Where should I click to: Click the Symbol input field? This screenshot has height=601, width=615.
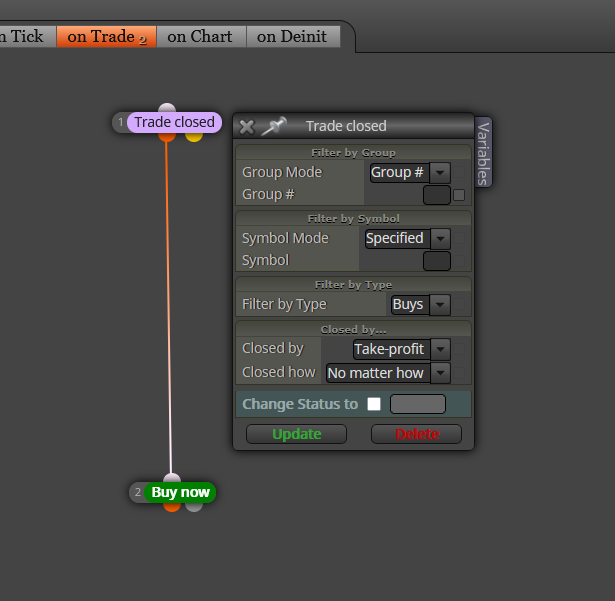(x=437, y=261)
